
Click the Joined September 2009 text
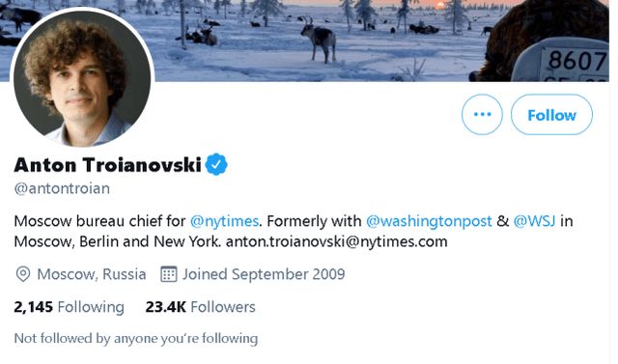tap(264, 274)
